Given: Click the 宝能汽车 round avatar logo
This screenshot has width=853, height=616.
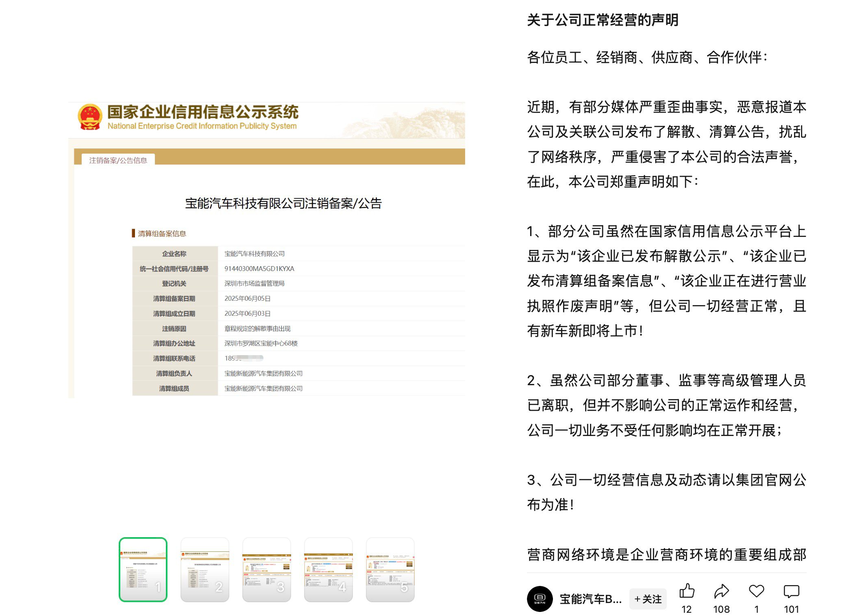Looking at the screenshot, I should (540, 599).
